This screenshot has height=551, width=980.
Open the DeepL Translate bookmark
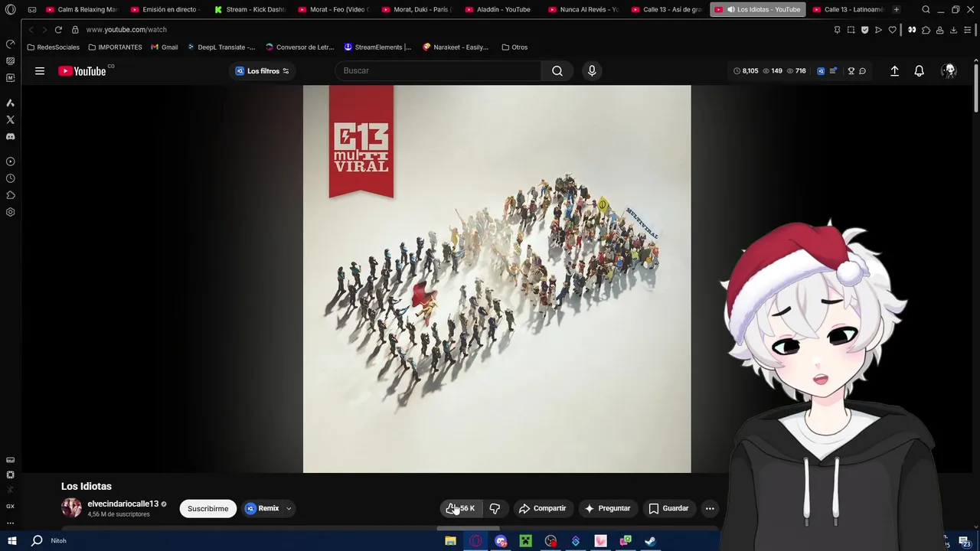[x=221, y=47]
